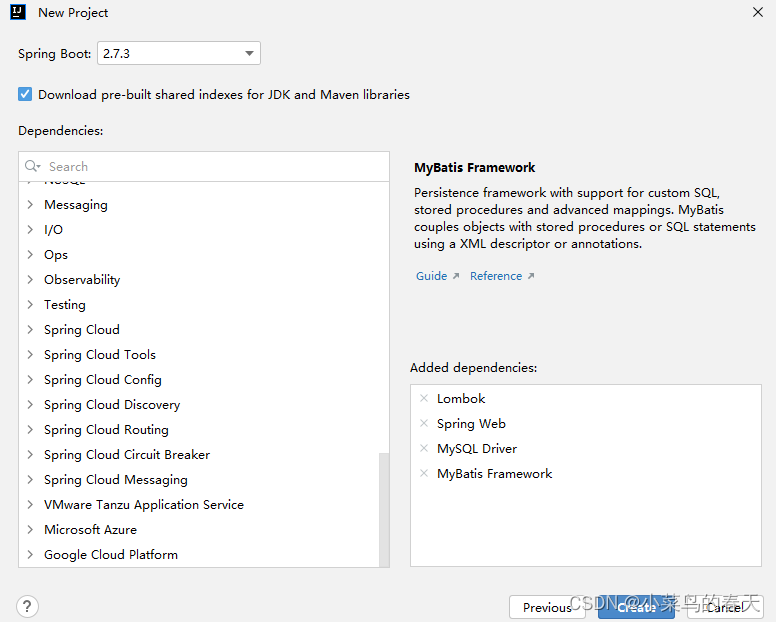Expand VMware Tanzu Application Service chevron
This screenshot has width=776, height=622.
[30, 504]
